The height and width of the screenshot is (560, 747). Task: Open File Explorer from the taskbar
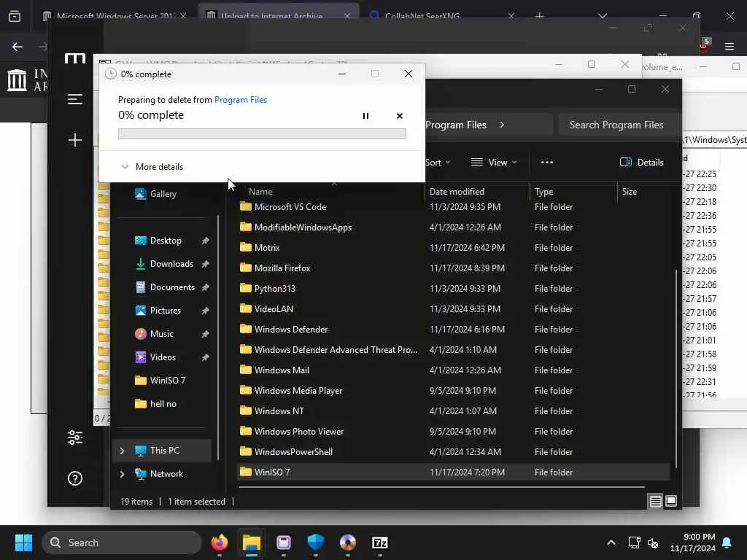[251, 542]
